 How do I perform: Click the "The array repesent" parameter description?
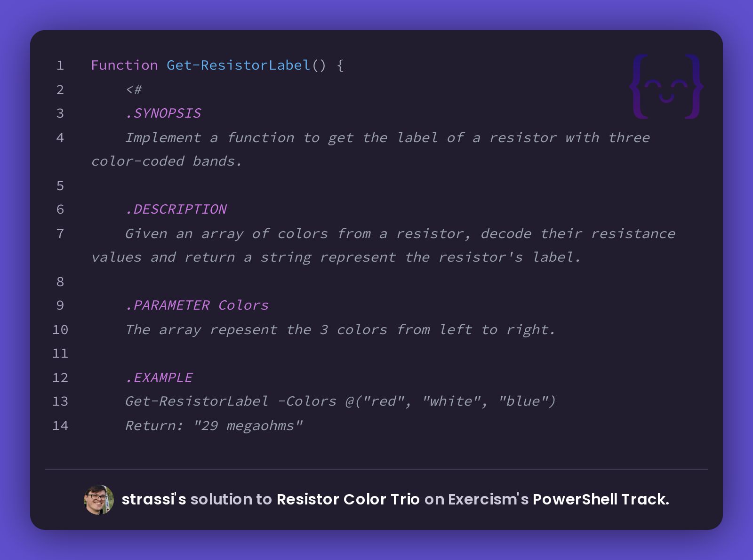[201, 330]
